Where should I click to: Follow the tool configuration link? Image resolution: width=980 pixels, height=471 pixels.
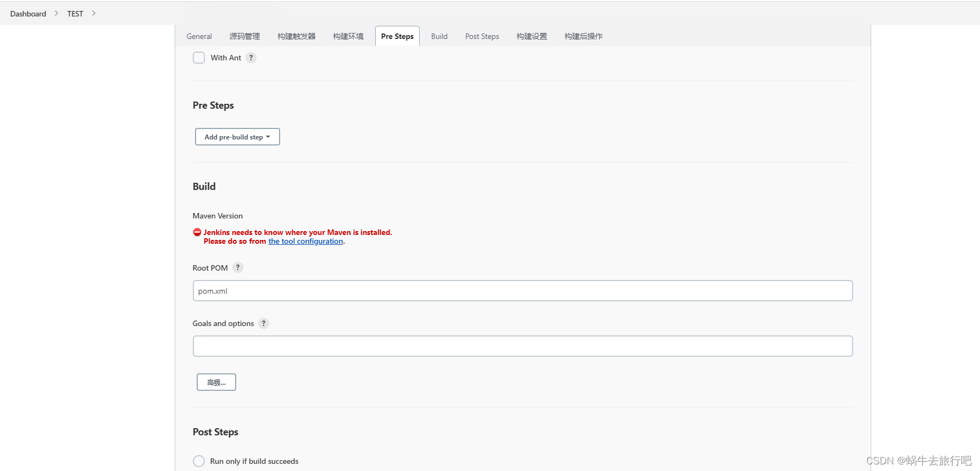pos(305,241)
